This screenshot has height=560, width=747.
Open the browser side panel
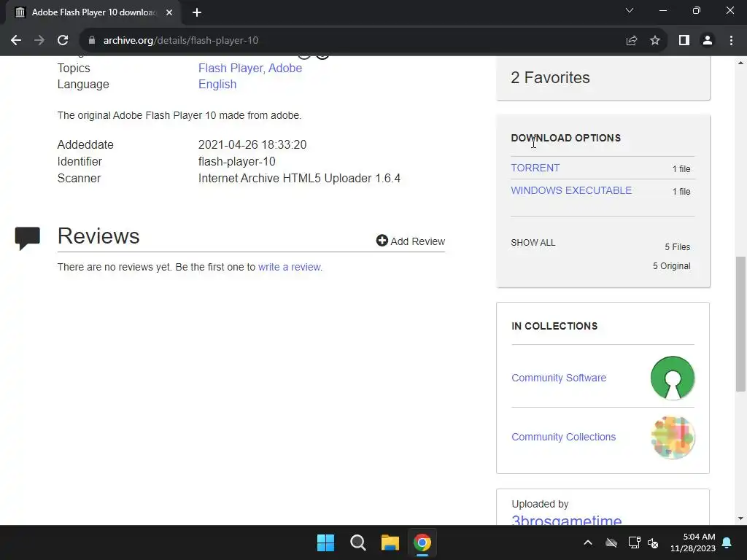(x=684, y=41)
